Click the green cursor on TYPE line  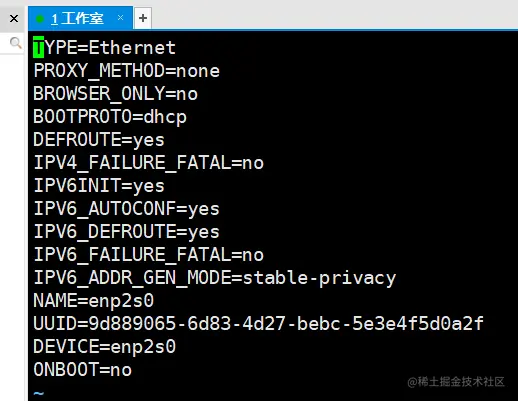click(x=38, y=47)
